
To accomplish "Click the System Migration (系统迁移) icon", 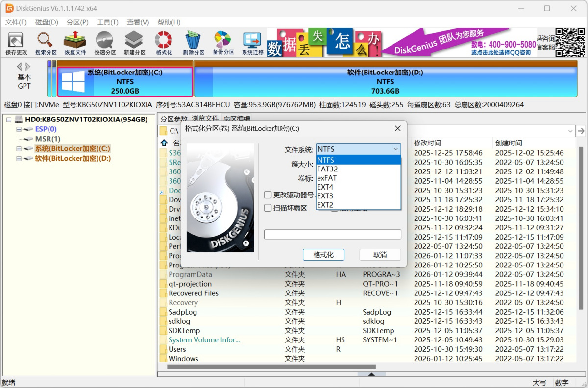I will (x=252, y=43).
